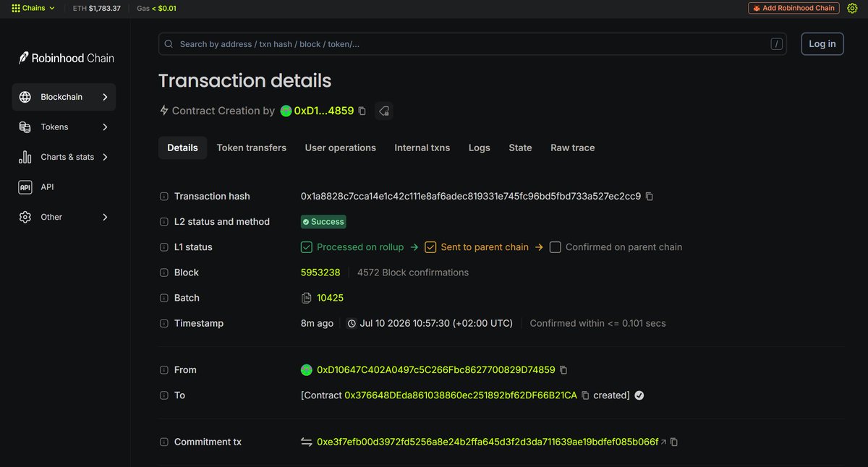Open the Charts & stats sidebar menu
The image size is (868, 467).
pos(64,157)
